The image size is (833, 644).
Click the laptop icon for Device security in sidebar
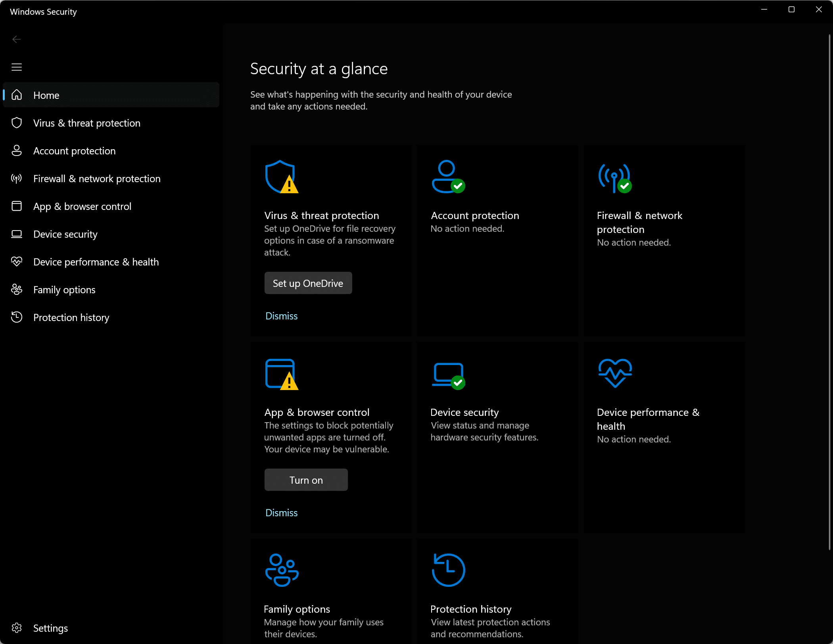pyautogui.click(x=17, y=234)
